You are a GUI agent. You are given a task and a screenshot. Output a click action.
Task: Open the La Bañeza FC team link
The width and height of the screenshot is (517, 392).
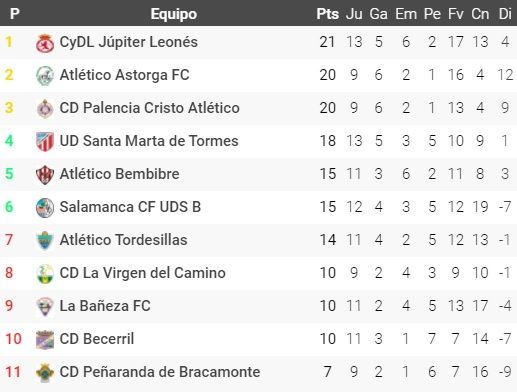pos(105,306)
